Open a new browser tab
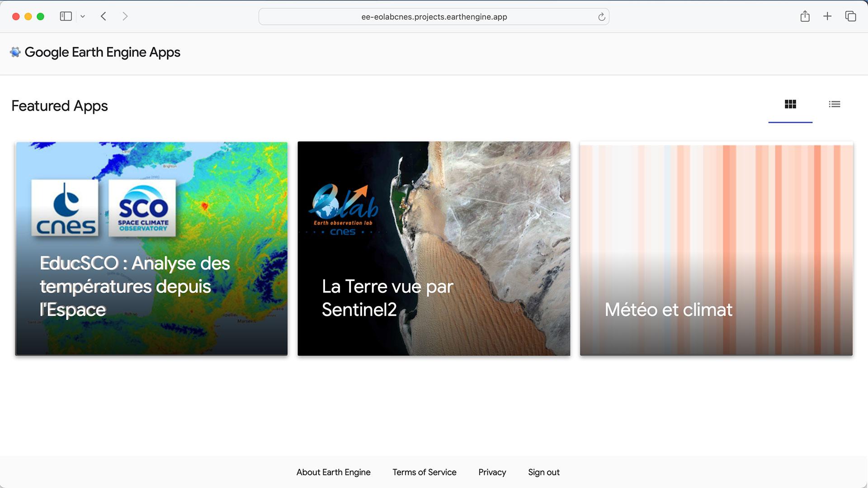This screenshot has width=868, height=488. [827, 16]
